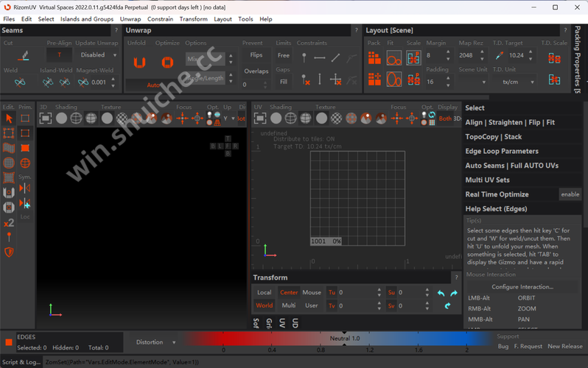Open the Layout menu
588x368 pixels.
tap(223, 19)
